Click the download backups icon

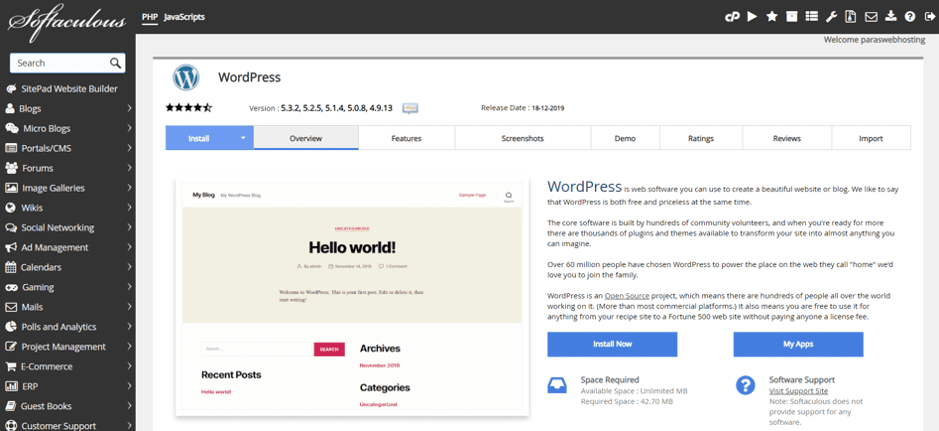[x=890, y=17]
